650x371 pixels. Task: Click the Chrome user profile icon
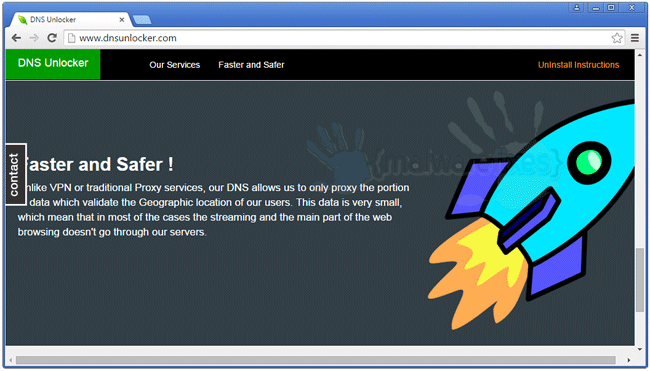[577, 7]
